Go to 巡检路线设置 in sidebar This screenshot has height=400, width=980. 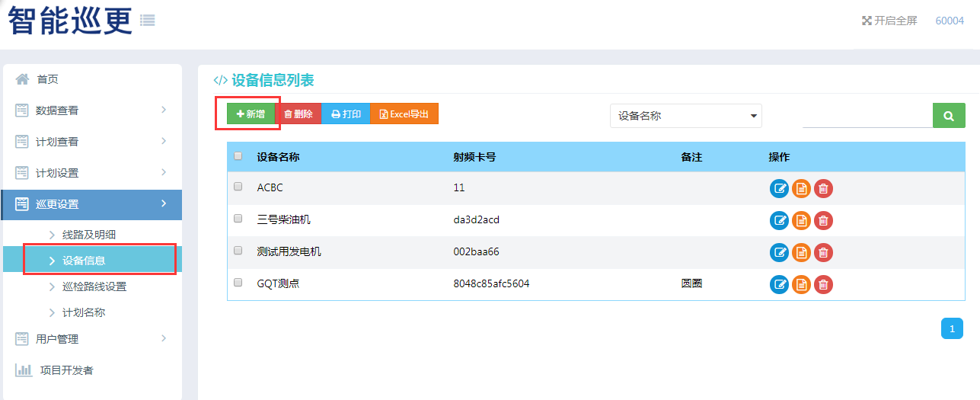(94, 286)
